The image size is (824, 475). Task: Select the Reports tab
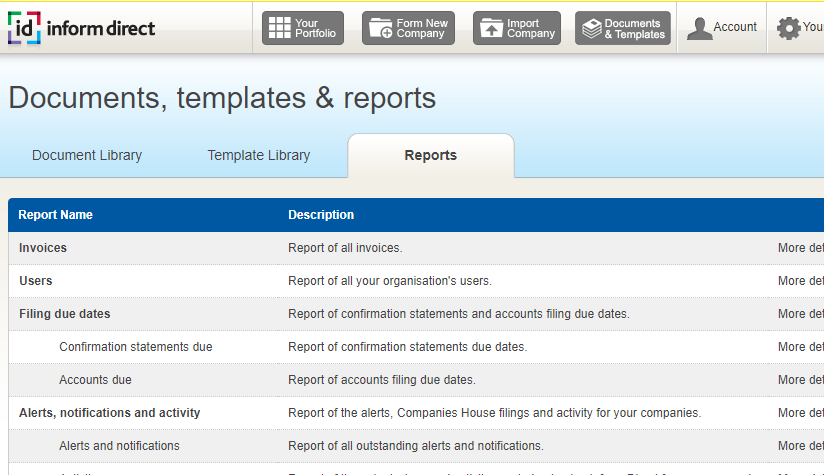(430, 156)
